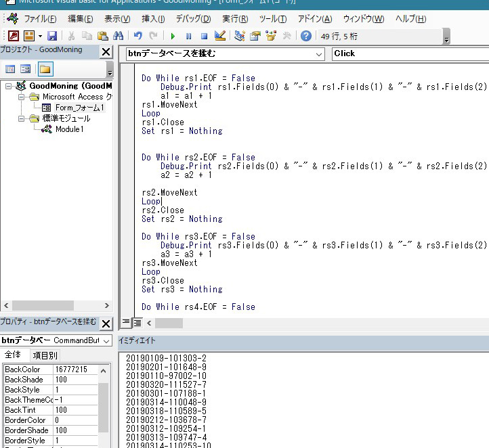489x448 pixels.
Task: Save the project with the floppy icon
Action: click(52, 36)
